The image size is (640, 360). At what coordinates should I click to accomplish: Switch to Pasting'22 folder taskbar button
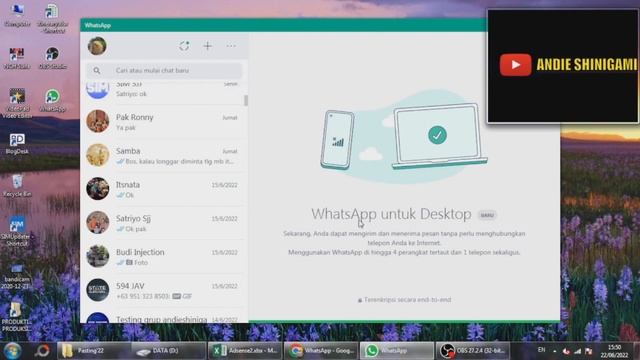coord(94,351)
